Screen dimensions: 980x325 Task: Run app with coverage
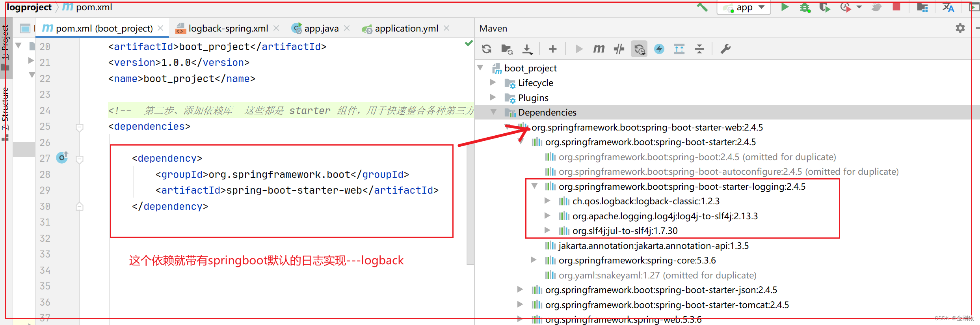(x=824, y=7)
